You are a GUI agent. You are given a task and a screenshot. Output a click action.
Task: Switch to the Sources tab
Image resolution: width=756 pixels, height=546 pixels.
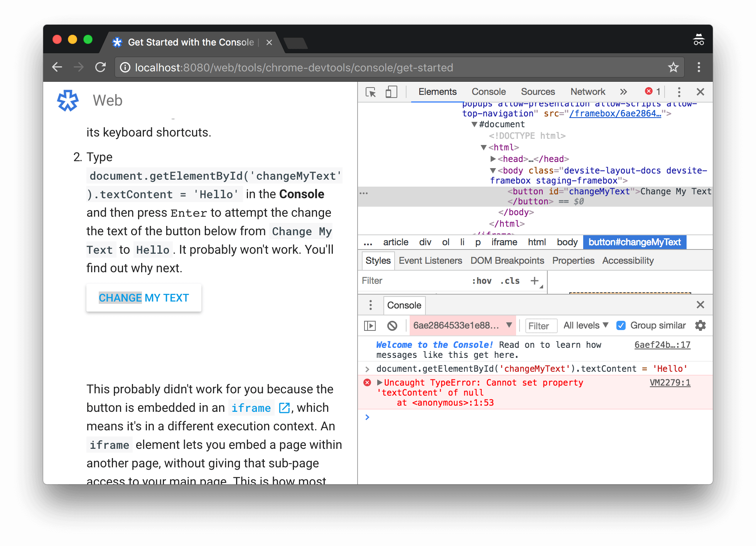click(x=538, y=92)
